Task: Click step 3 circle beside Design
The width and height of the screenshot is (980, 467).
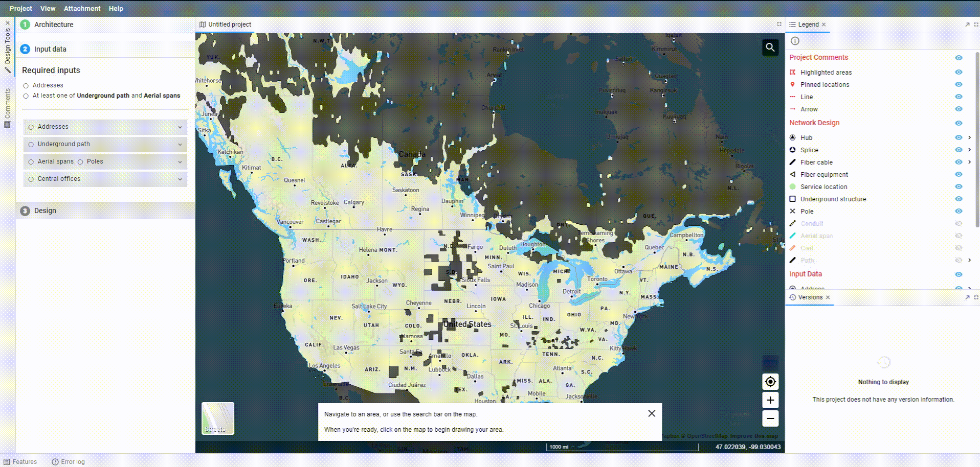Action: pyautogui.click(x=25, y=211)
